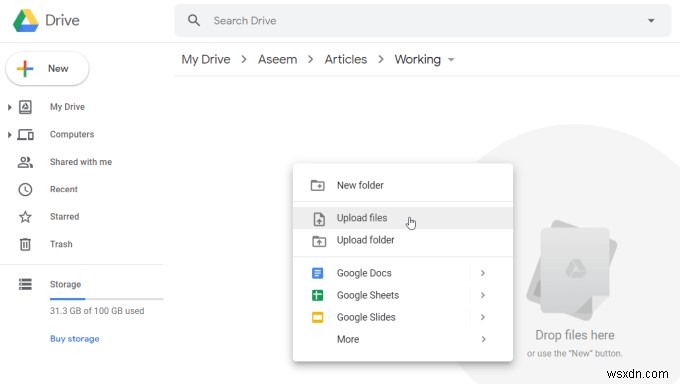Choose New folder from the menu

[403, 185]
